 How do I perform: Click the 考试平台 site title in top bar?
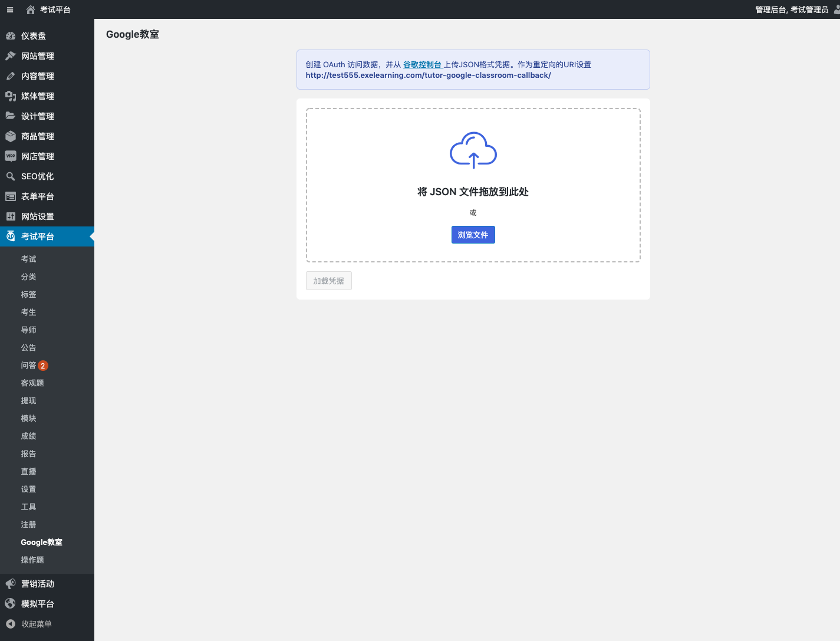55,9
